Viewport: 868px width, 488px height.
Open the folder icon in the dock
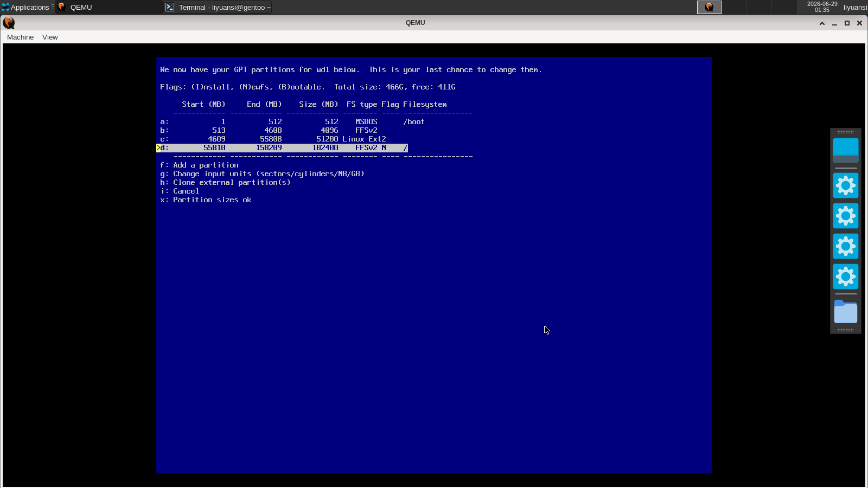click(x=846, y=312)
